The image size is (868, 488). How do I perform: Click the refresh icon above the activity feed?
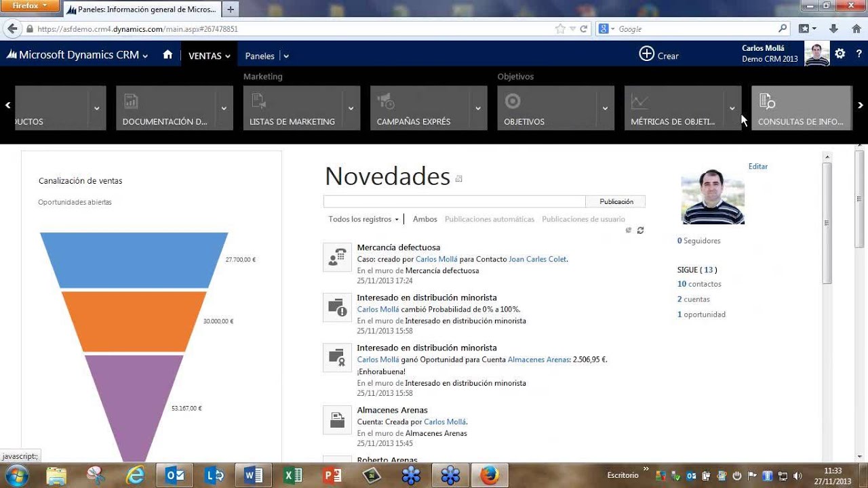(x=640, y=230)
